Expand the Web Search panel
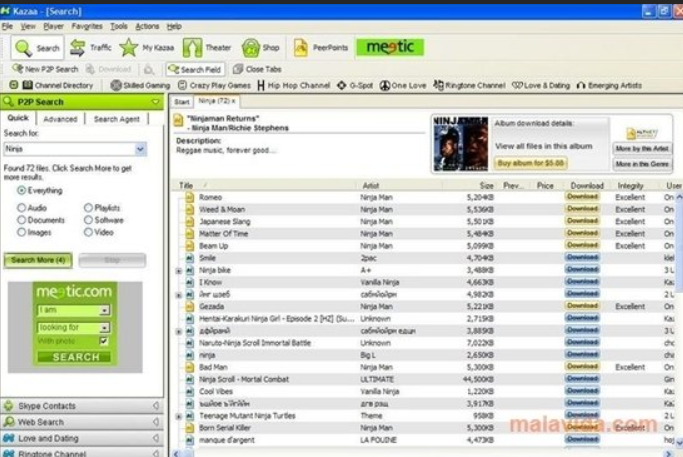Viewport: 683px width, 457px height. 82,422
